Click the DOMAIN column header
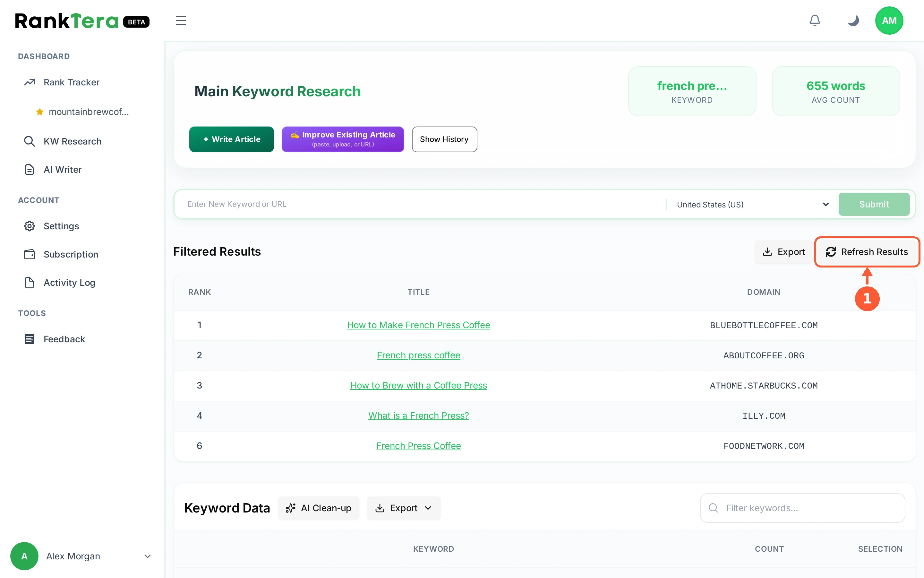This screenshot has height=578, width=924. pos(764,292)
